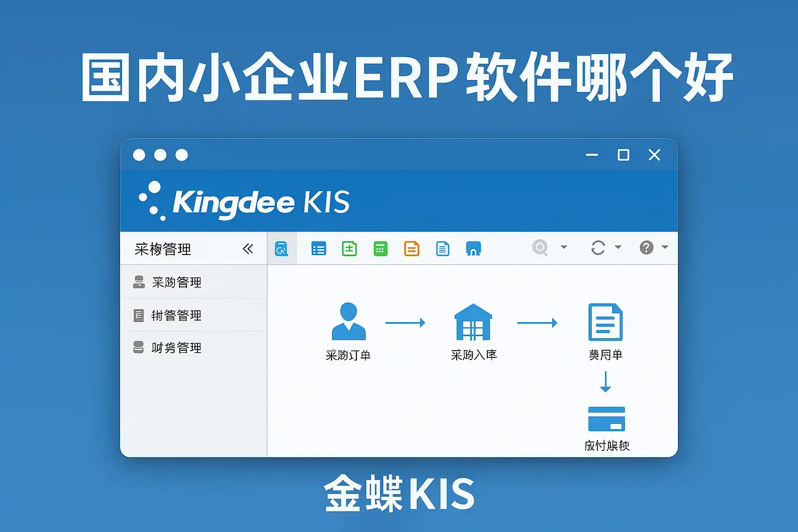Screen dimensions: 798x532
Task: Expand the dropdown arrow beside the refresh icon
Action: [618, 247]
